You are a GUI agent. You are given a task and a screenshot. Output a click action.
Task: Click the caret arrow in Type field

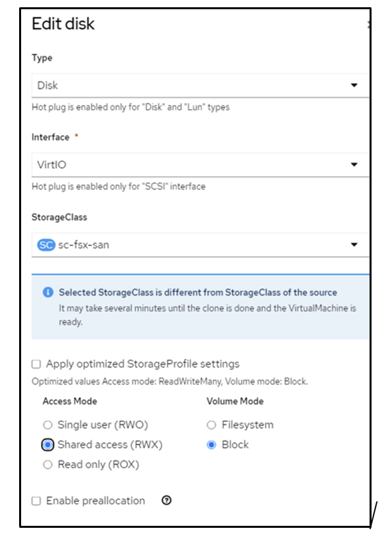click(x=354, y=85)
